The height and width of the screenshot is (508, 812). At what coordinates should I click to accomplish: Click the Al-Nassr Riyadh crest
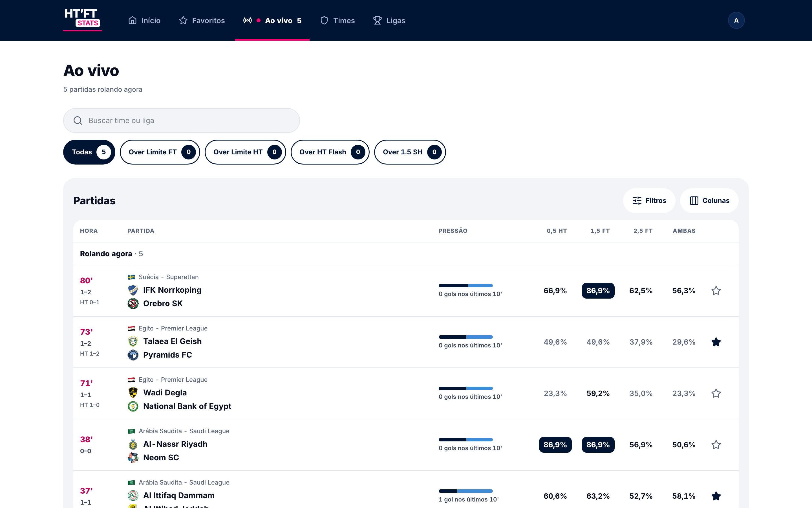(x=133, y=444)
